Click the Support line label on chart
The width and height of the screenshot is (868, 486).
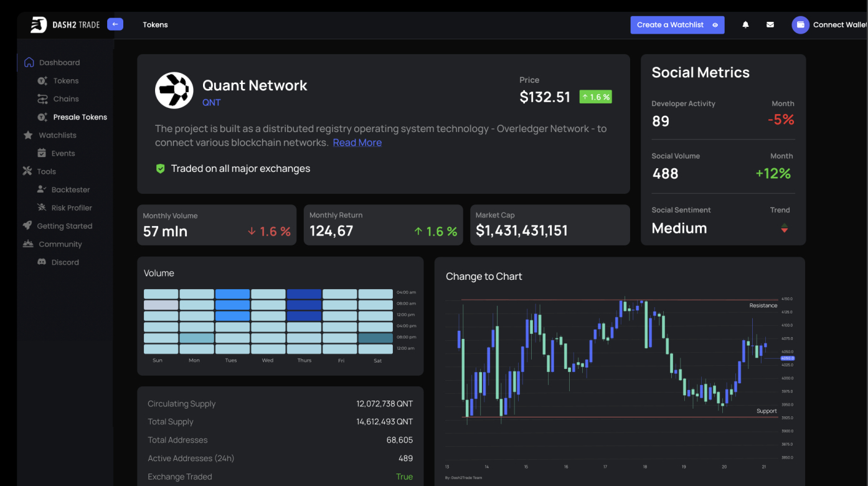pyautogui.click(x=767, y=411)
